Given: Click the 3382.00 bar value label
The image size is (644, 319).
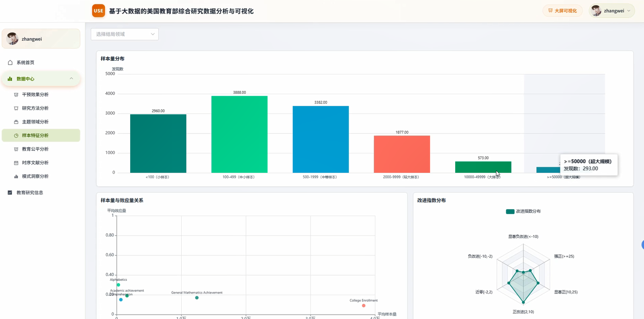Looking at the screenshot, I should tap(321, 103).
